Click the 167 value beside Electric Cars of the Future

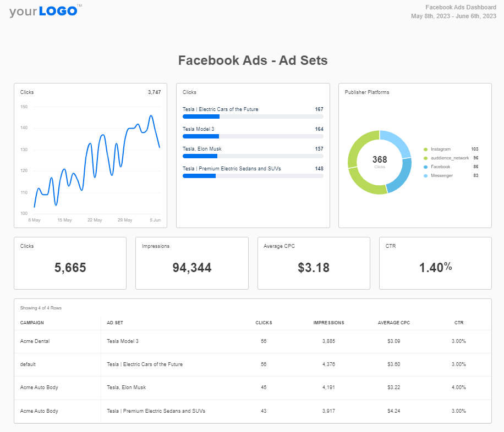pos(319,109)
